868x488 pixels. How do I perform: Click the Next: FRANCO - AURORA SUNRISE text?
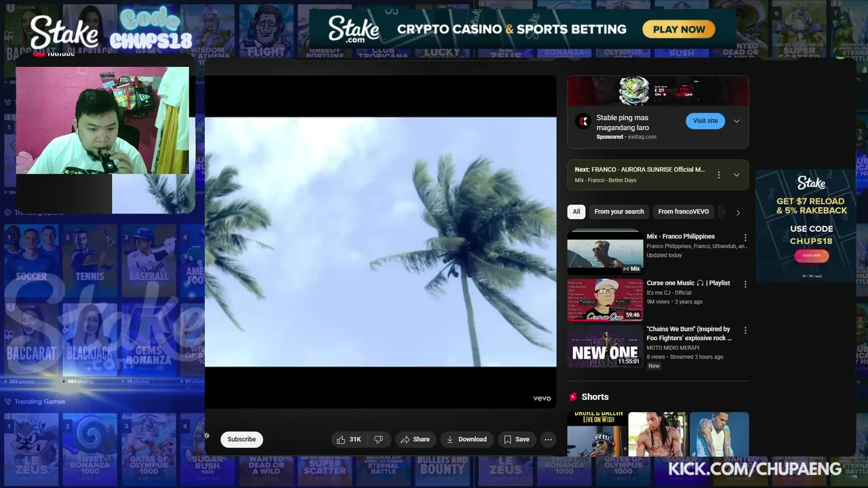point(639,169)
